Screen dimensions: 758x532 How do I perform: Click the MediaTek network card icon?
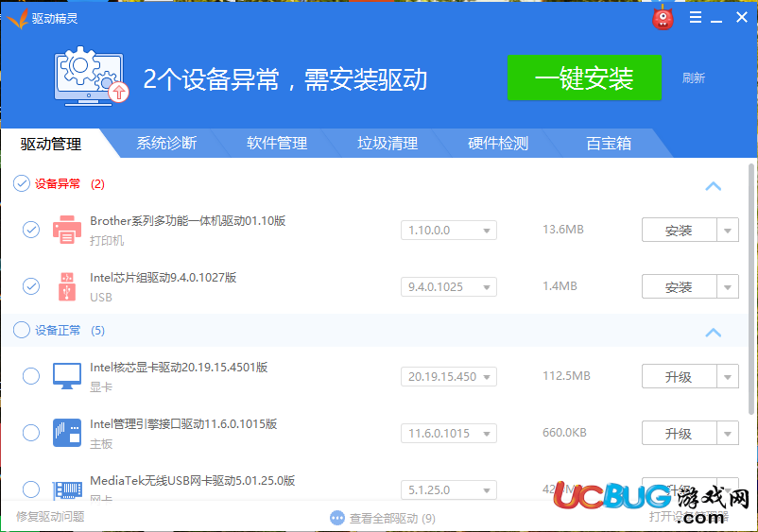[x=67, y=490]
